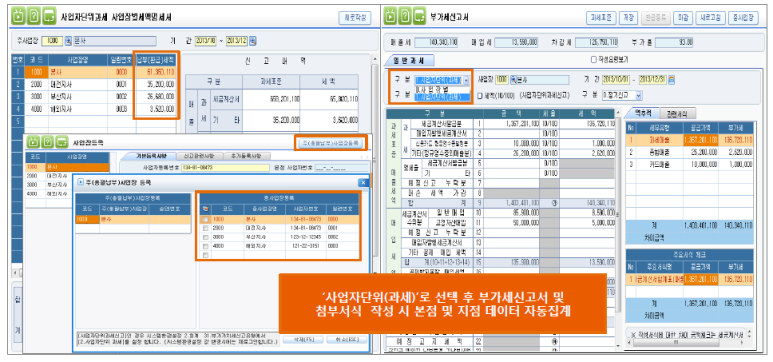Check the box for 대전지사 row code 2000
773x362 pixels.
205,228
